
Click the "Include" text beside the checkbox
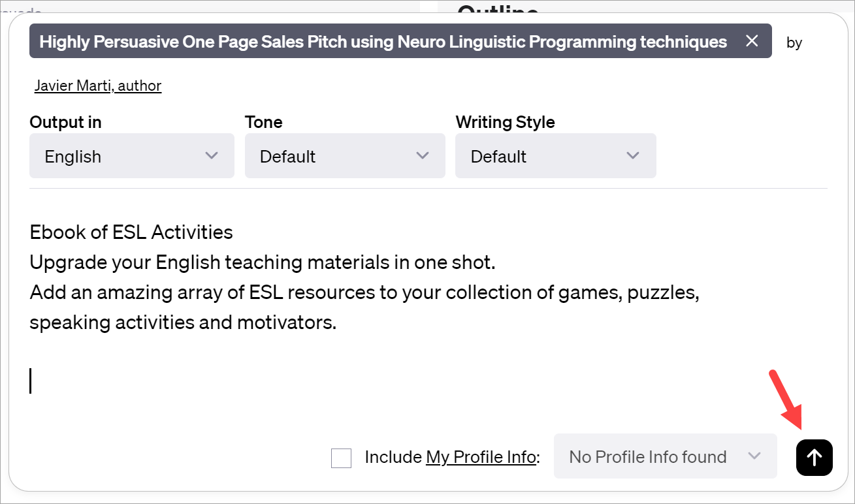pos(393,457)
